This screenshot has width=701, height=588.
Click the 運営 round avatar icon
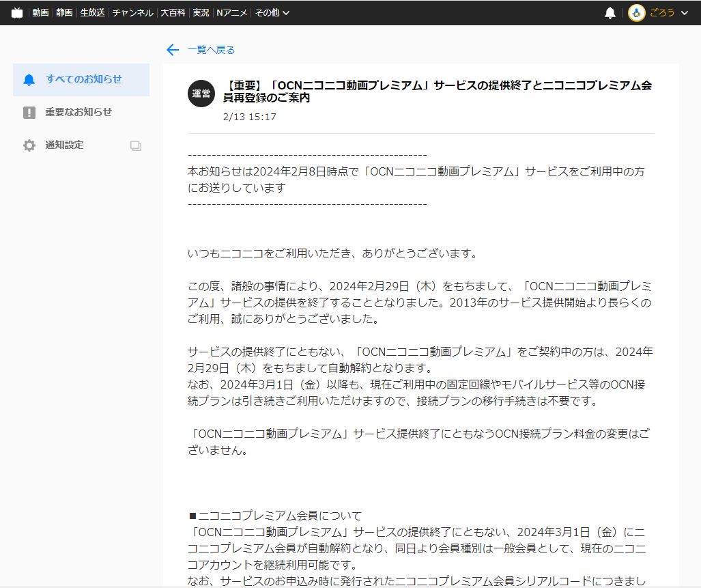pyautogui.click(x=201, y=94)
